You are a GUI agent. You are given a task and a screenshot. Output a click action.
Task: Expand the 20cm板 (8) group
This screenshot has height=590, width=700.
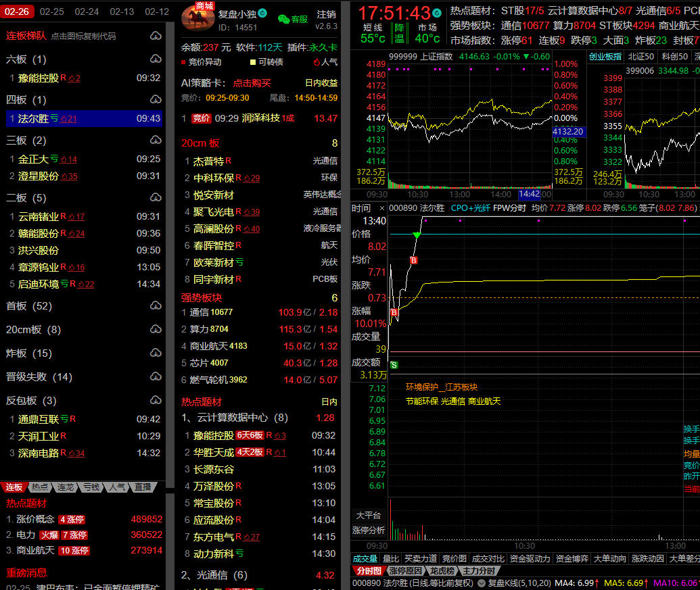tap(33, 330)
